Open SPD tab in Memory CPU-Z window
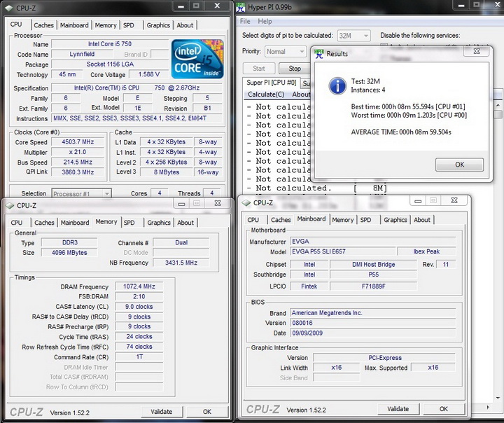This screenshot has width=504, height=423. click(x=129, y=223)
